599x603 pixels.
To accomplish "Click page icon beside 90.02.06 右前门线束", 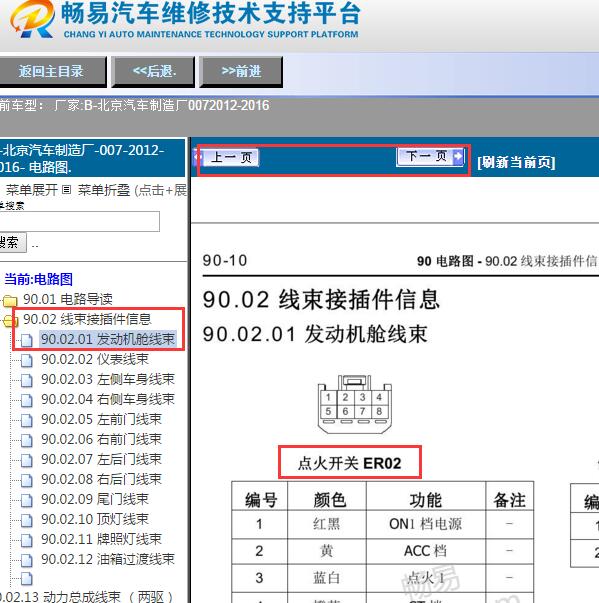I will coord(27,440).
